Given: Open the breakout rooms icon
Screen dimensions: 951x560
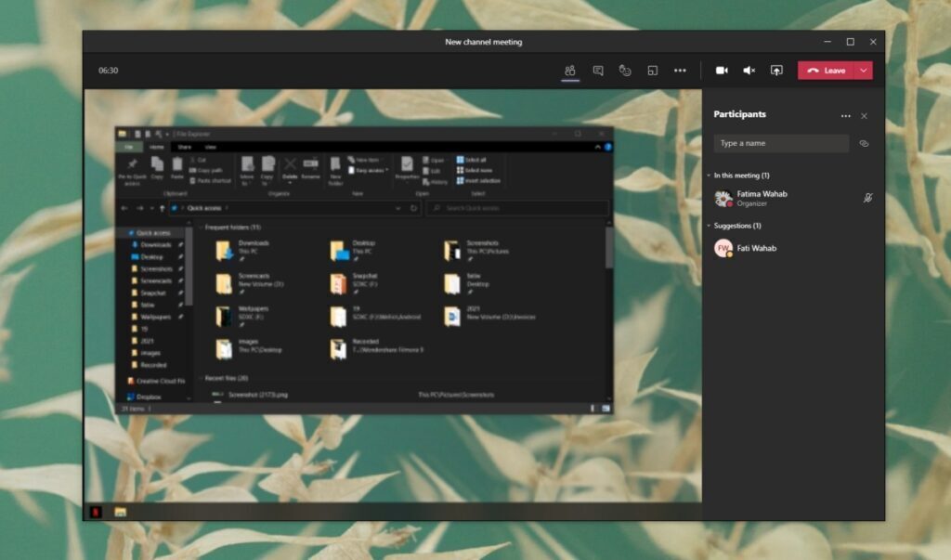Looking at the screenshot, I should click(653, 71).
